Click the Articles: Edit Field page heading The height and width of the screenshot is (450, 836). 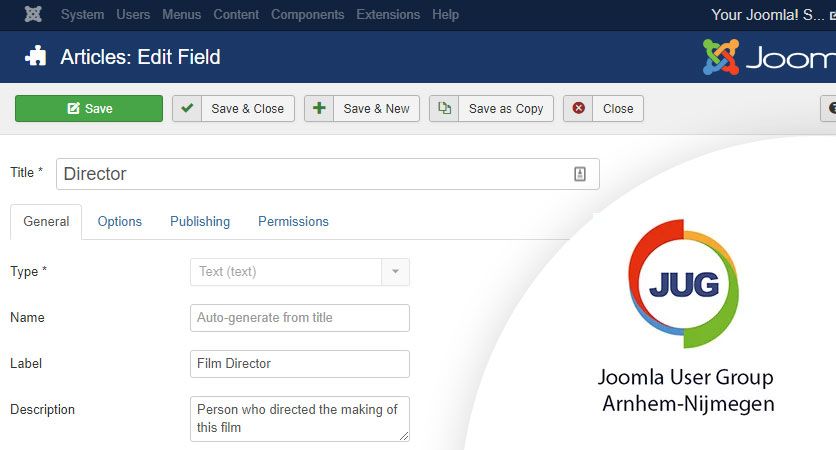pyautogui.click(x=140, y=57)
